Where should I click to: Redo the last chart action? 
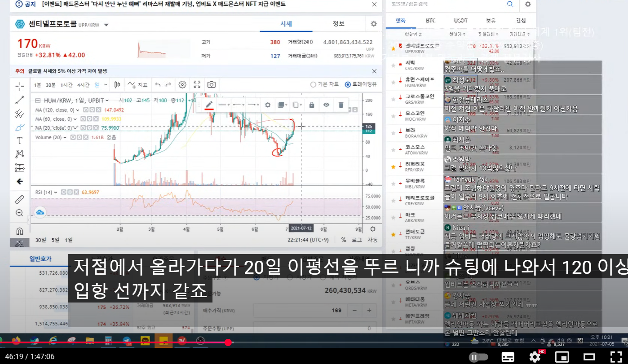(x=168, y=84)
